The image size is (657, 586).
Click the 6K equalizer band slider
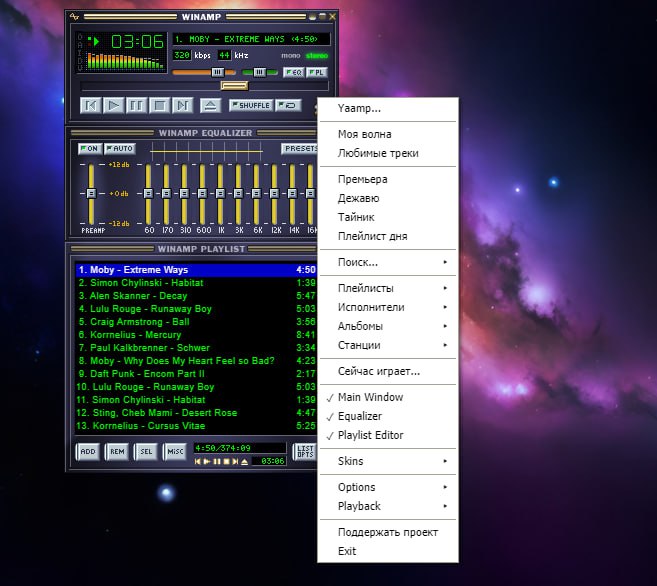point(256,194)
